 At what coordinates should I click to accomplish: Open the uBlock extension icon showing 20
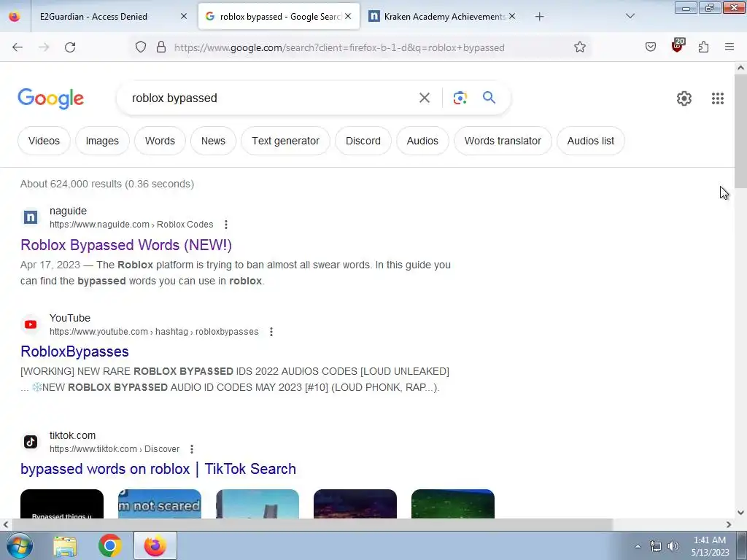(x=678, y=46)
